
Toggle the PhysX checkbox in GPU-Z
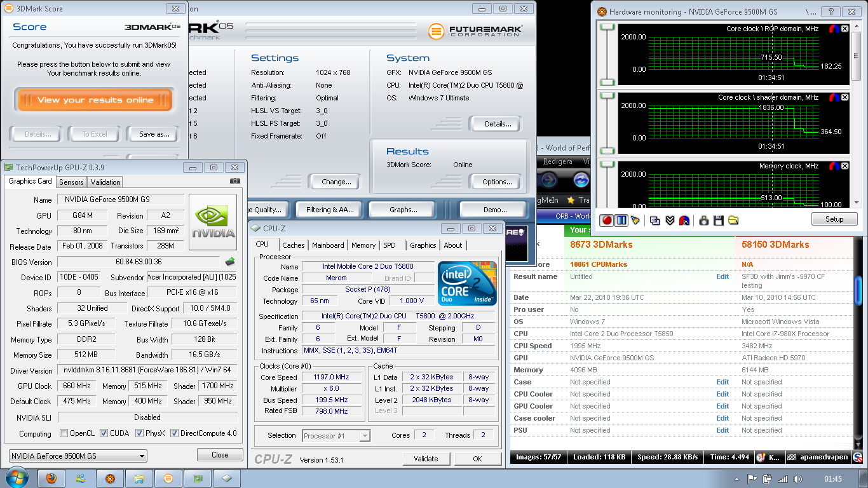point(139,433)
